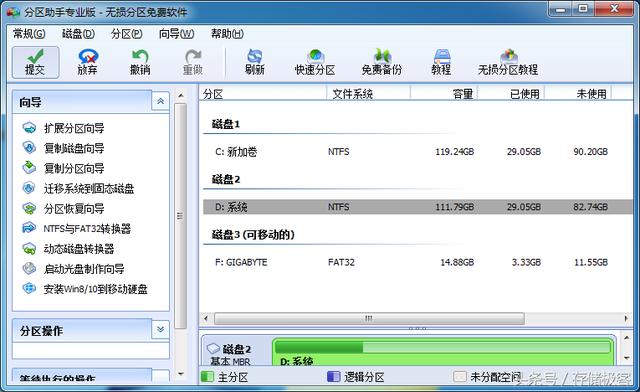Click the 磁盘2 disk icon in disk map
Viewport: 640px width, 392px height.
tap(214, 349)
